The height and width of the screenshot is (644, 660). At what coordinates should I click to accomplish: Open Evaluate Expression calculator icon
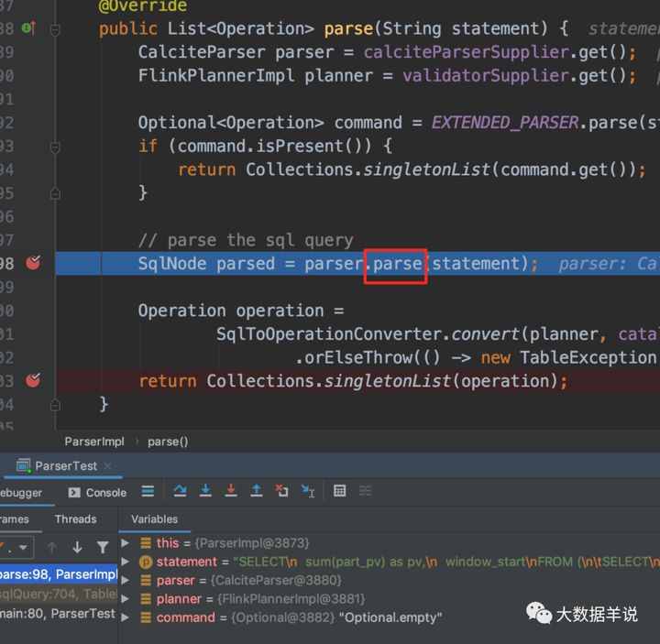339,491
